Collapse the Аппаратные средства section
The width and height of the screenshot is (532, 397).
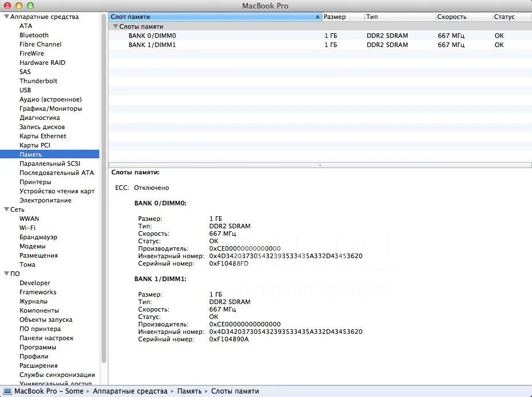click(6, 16)
